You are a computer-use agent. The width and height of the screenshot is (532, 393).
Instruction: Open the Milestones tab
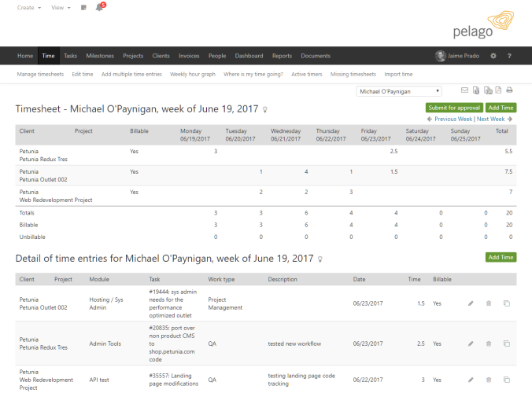click(100, 56)
